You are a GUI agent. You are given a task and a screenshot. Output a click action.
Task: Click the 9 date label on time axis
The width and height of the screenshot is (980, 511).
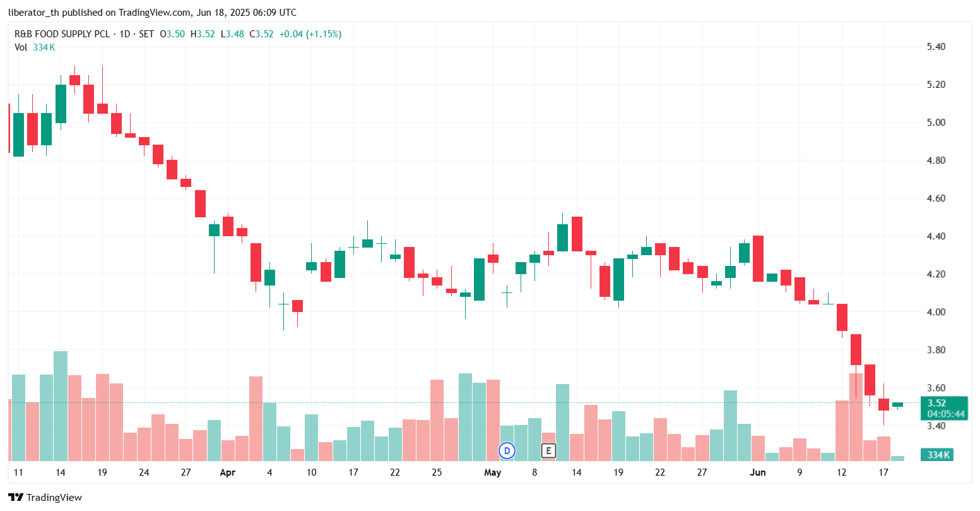click(800, 472)
